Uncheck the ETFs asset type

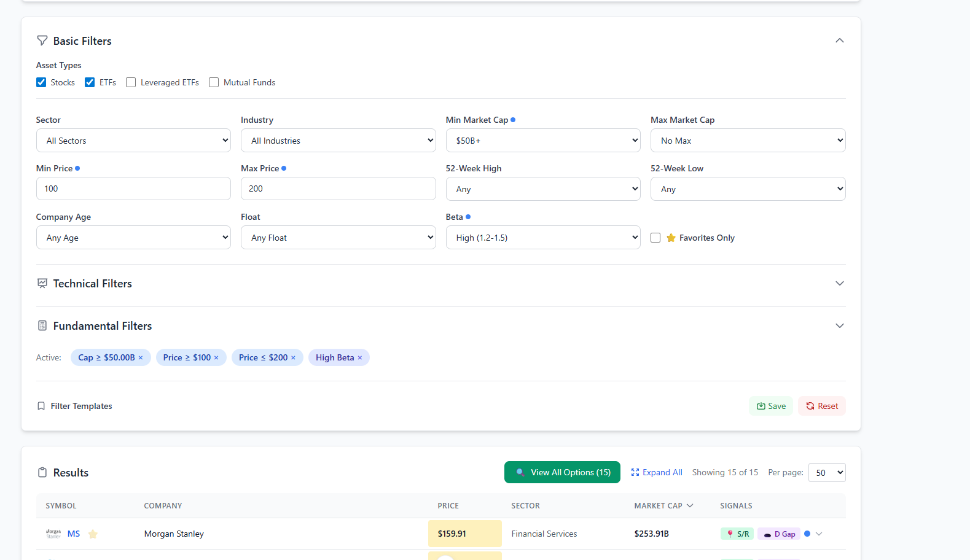pos(90,82)
